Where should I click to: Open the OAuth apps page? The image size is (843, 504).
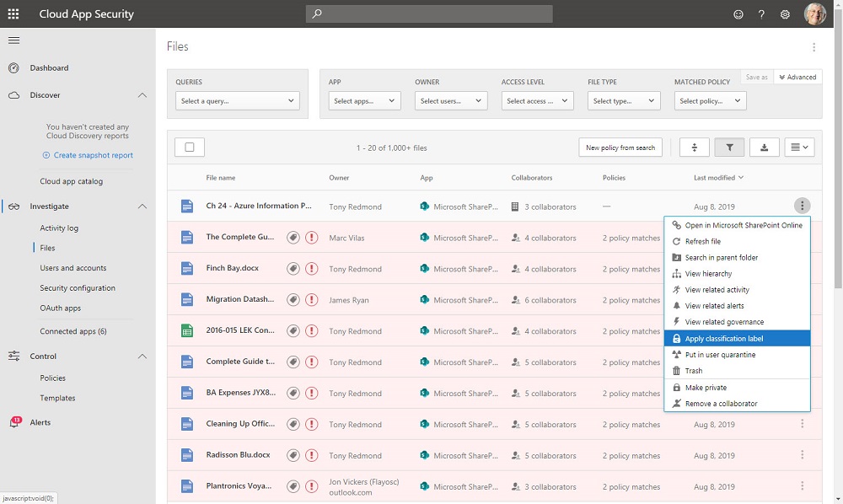pos(60,308)
